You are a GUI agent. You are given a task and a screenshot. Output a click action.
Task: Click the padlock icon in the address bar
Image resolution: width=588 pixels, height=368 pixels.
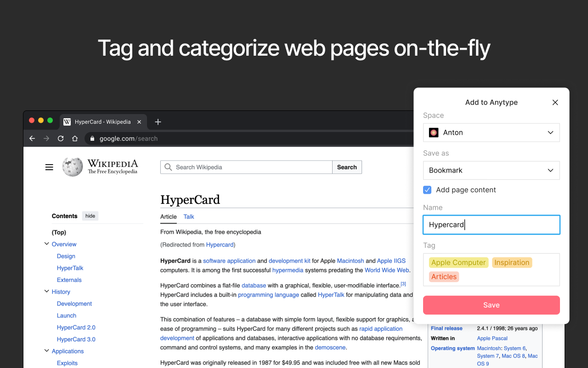[x=92, y=138]
